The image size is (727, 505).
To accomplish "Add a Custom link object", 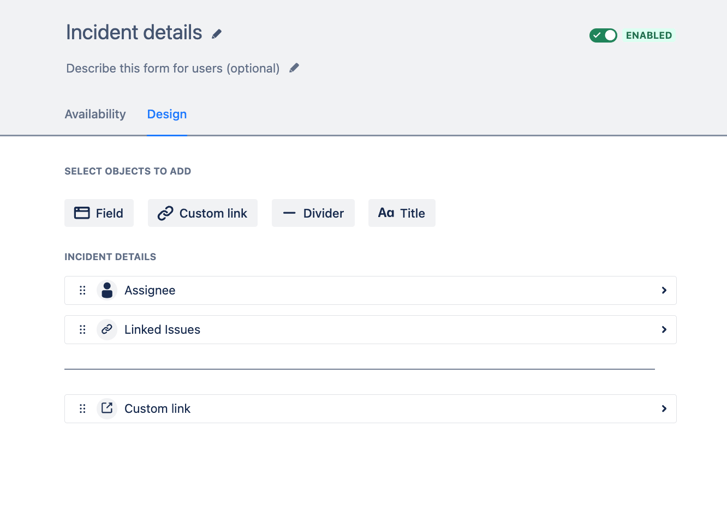I will [x=202, y=213].
